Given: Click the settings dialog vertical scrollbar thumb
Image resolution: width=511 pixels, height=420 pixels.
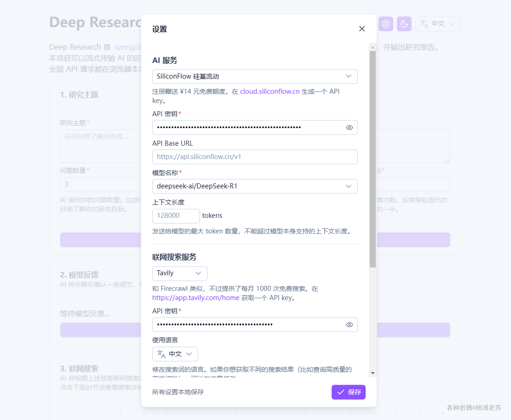Looking at the screenshot, I should (373, 159).
